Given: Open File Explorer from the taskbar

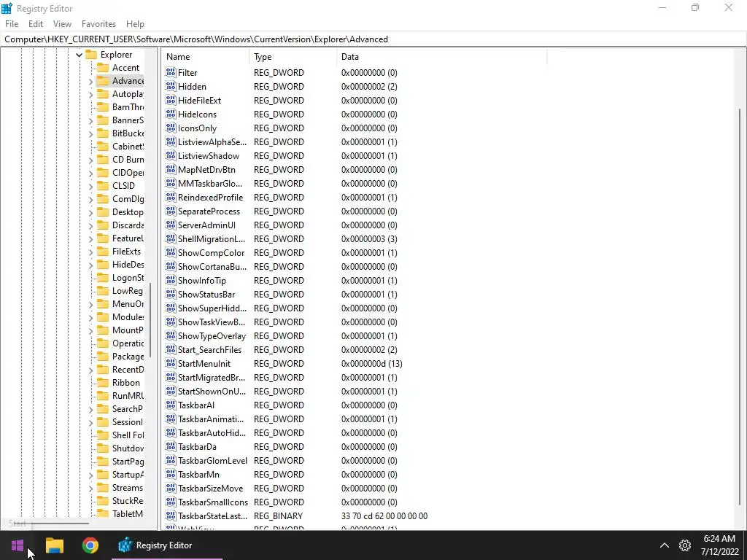Looking at the screenshot, I should point(54,545).
